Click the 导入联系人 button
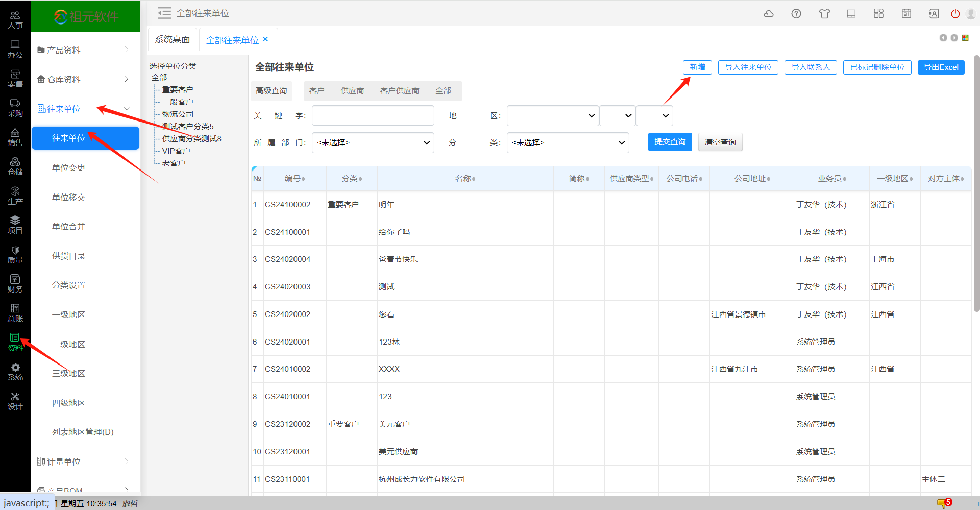Image resolution: width=980 pixels, height=510 pixels. coord(811,67)
